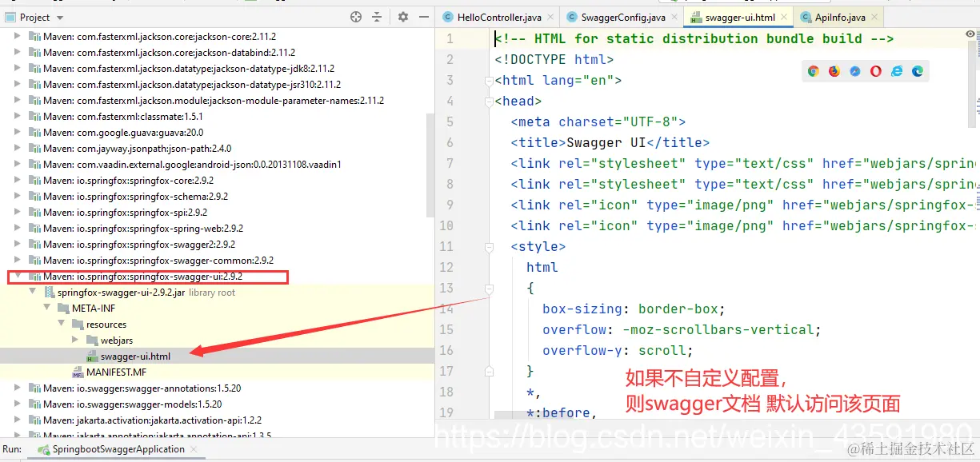Open page in Safari browser

[x=855, y=71]
